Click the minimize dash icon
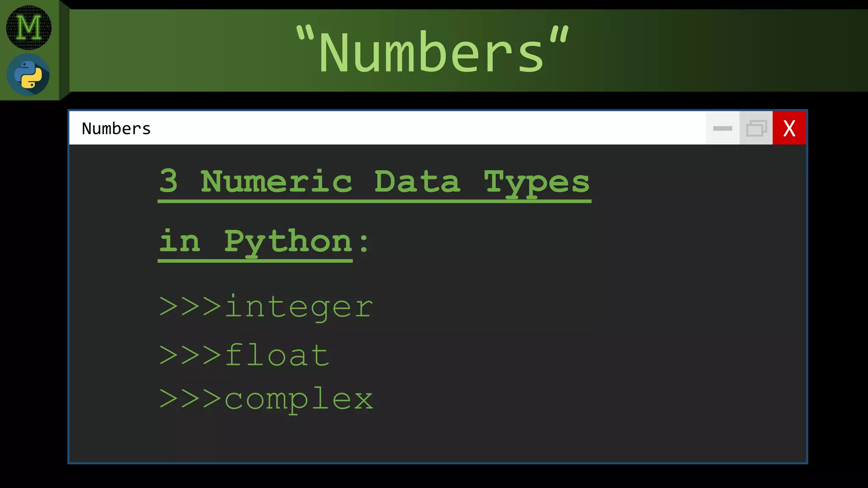 723,128
